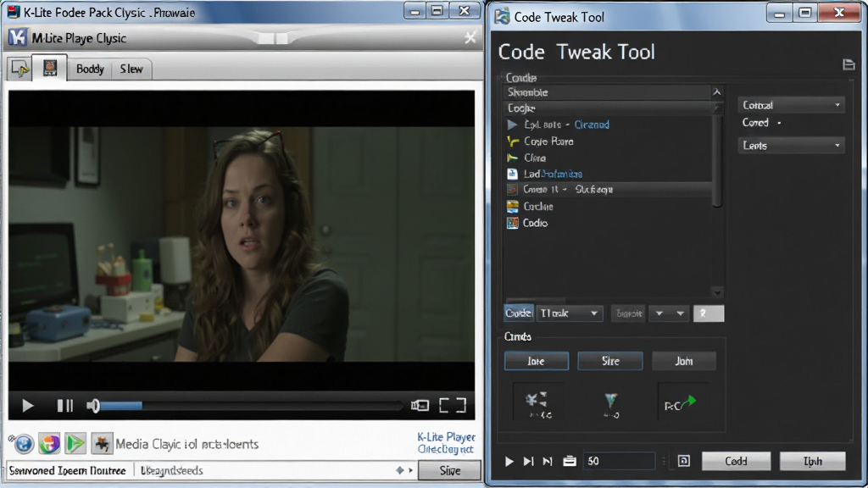
Task: Click the Ubagndseeds text field
Action: pyautogui.click(x=171, y=470)
